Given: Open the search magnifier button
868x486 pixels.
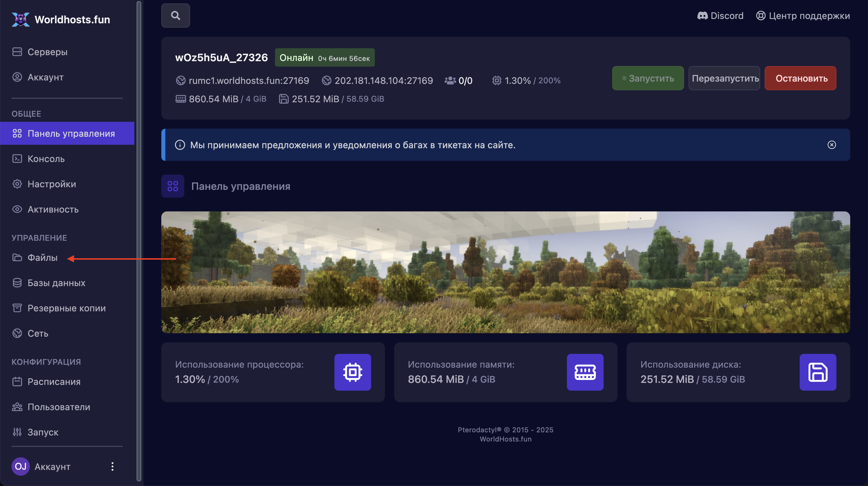Looking at the screenshot, I should [x=175, y=16].
